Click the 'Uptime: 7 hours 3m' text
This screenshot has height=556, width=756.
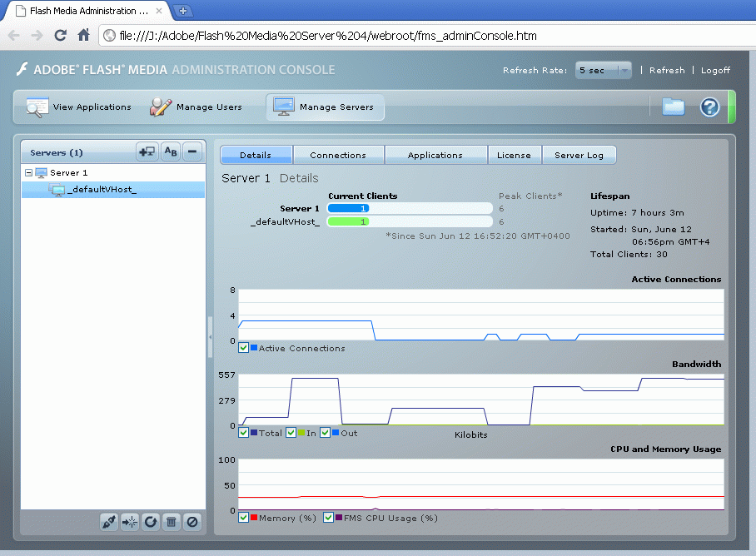(x=637, y=212)
